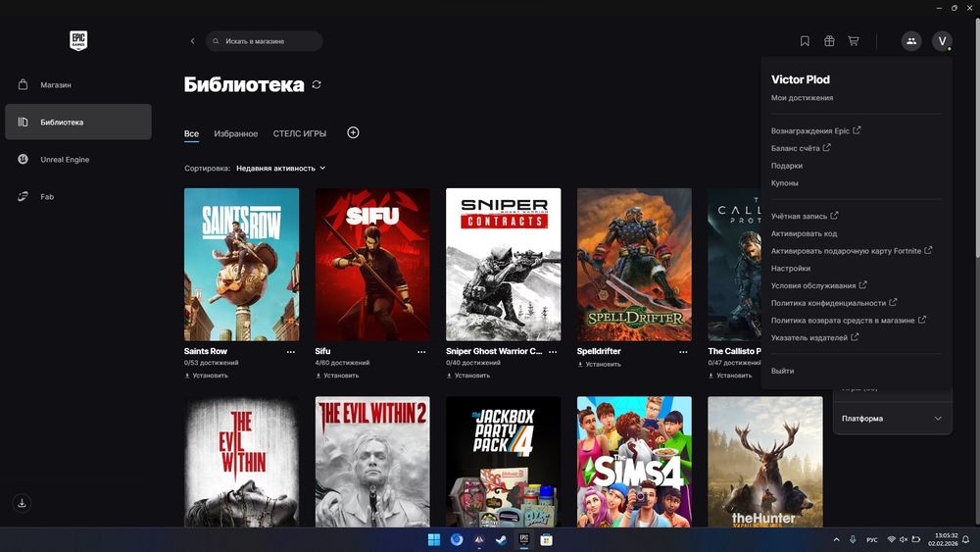Open Учётная запись in the profile menu

coord(805,216)
